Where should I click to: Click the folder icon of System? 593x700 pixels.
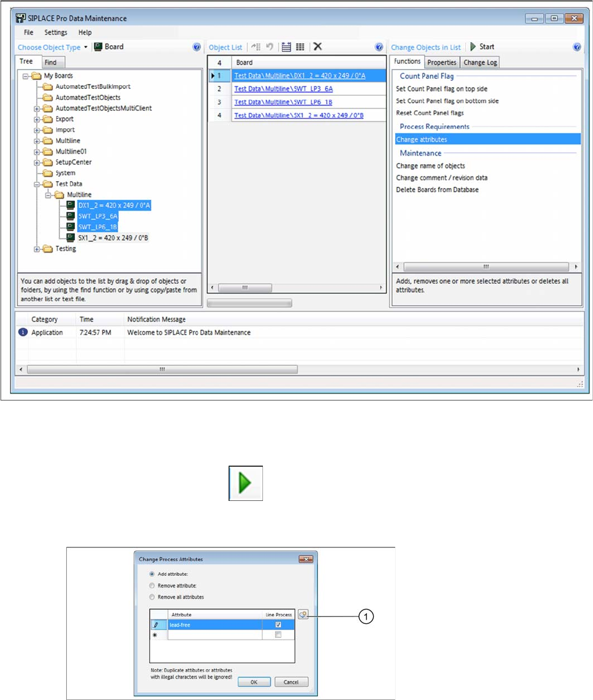coord(48,173)
